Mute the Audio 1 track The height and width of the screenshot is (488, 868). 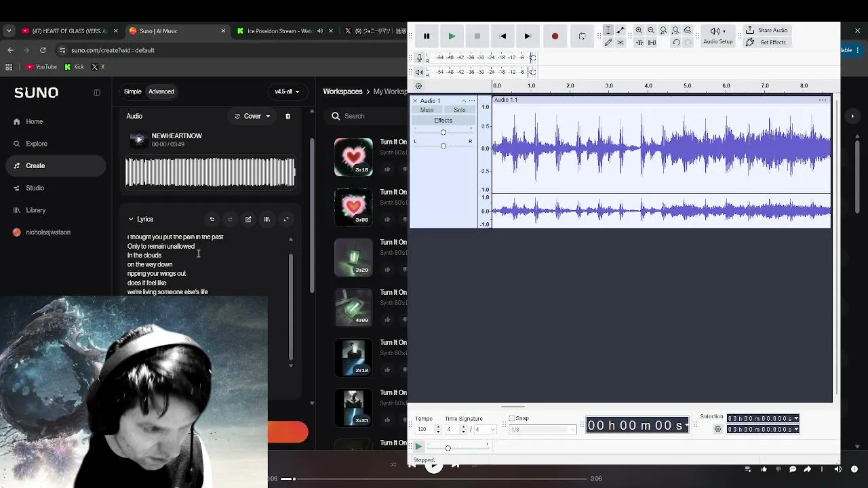point(427,110)
